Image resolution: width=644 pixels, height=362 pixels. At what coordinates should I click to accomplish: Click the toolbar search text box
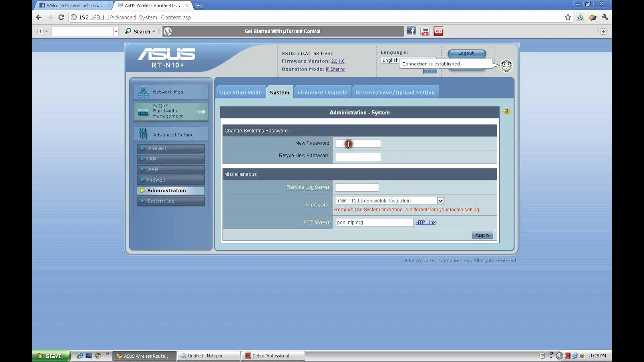click(82, 31)
